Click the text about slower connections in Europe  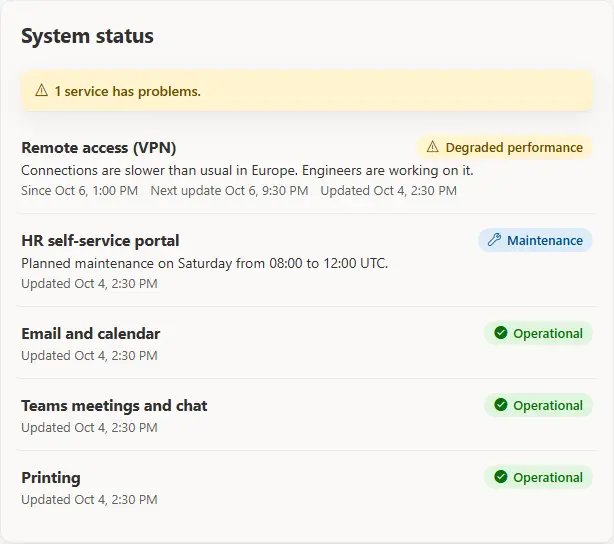(x=247, y=170)
